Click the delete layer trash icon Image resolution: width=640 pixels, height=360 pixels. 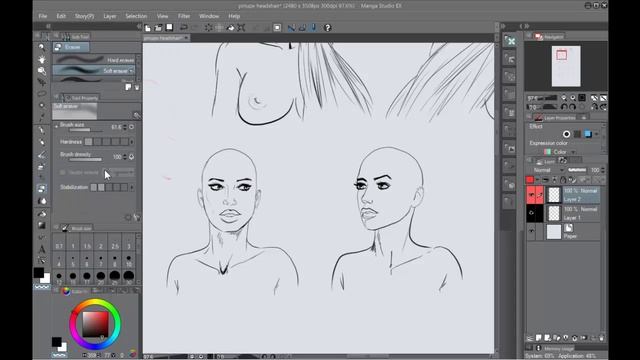601,338
